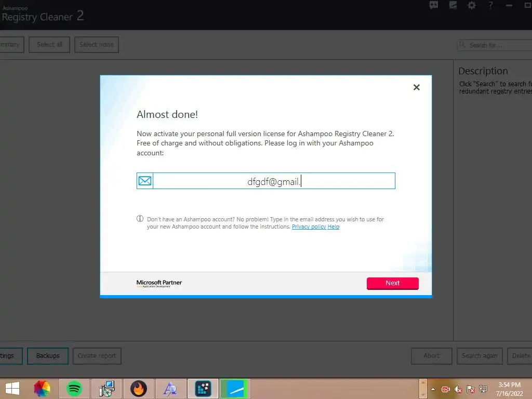The image size is (532, 399).
Task: Open the software installer taskbar icon
Action: (x=107, y=389)
